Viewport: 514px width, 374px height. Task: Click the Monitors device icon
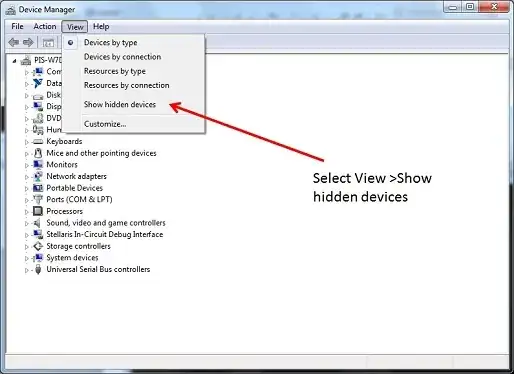pos(38,165)
